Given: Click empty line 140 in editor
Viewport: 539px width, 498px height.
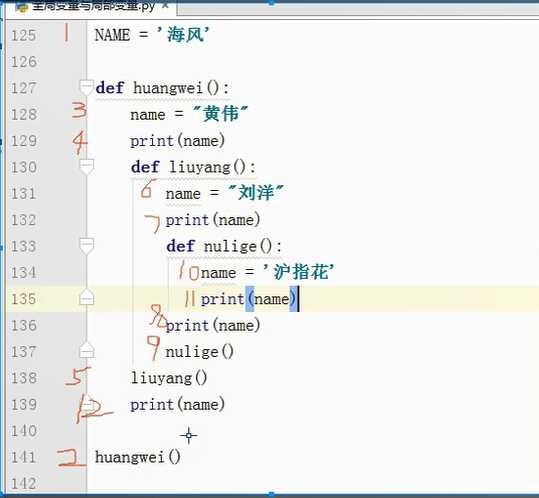Looking at the screenshot, I should click(x=309, y=431).
